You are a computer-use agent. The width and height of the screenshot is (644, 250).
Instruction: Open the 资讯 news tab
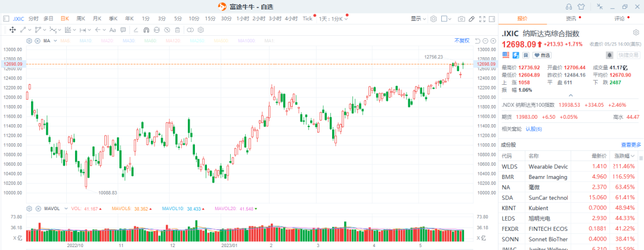tap(571, 18)
